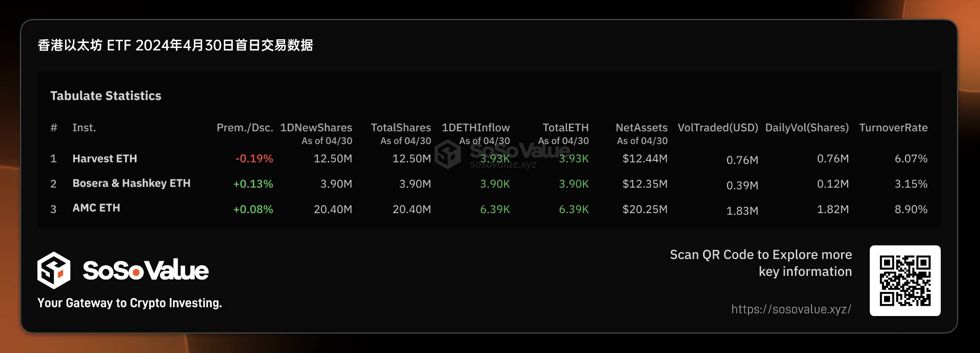Image resolution: width=980 pixels, height=353 pixels.
Task: Select the Bosera & Hashkey ETH row
Action: (x=131, y=183)
